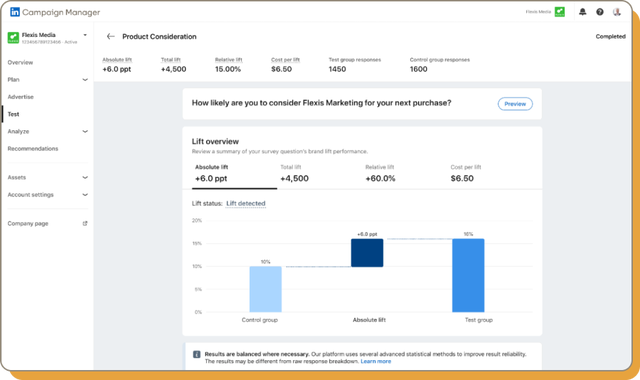Click the Completed status text

(x=610, y=36)
